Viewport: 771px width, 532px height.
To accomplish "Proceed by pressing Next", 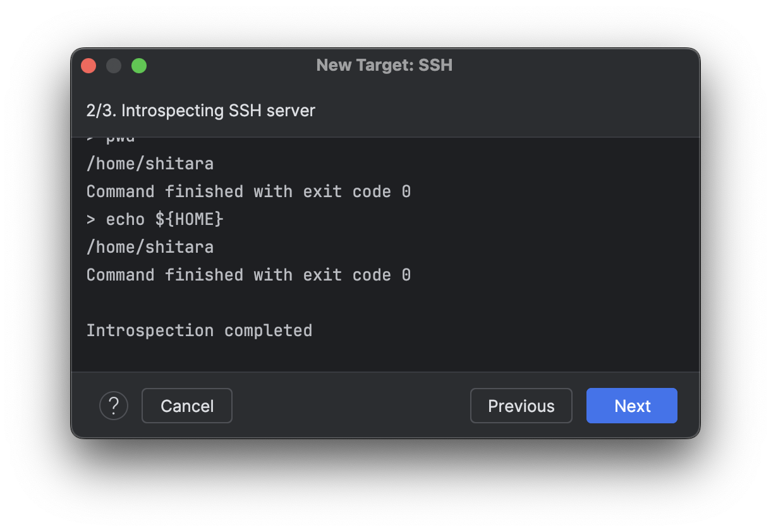I will point(632,406).
